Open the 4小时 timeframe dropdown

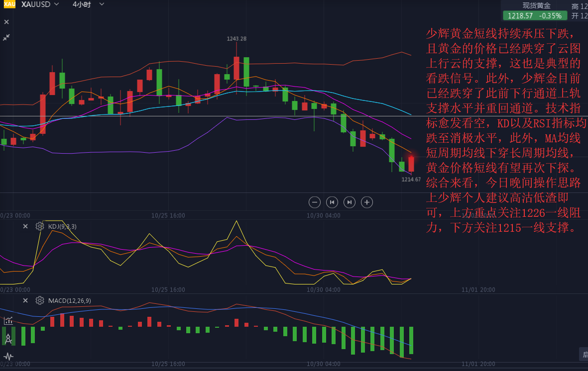(102, 4)
